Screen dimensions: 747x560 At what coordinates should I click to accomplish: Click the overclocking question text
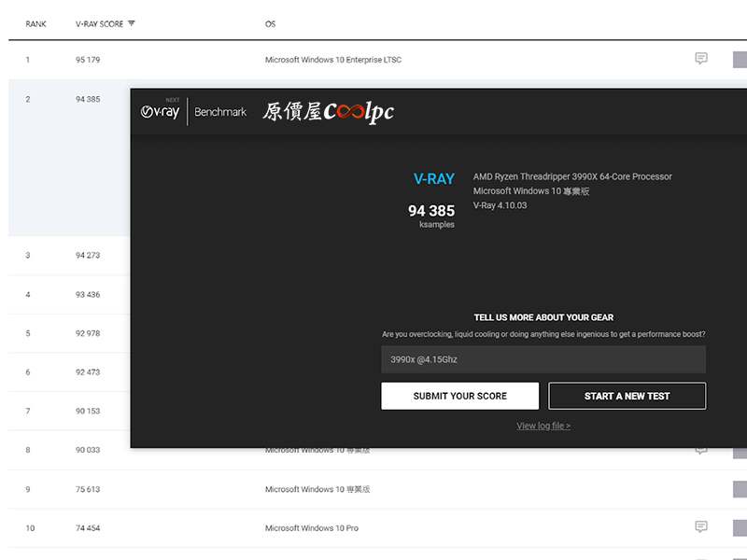click(x=543, y=334)
